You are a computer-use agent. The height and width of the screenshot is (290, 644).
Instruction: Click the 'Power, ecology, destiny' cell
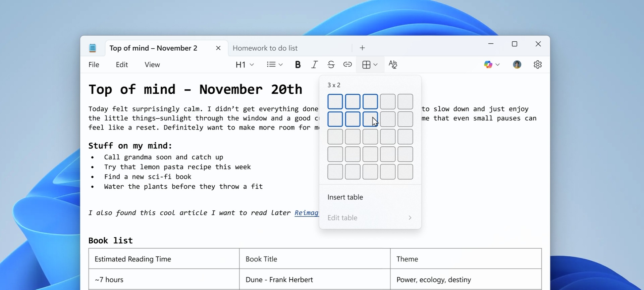point(466,279)
